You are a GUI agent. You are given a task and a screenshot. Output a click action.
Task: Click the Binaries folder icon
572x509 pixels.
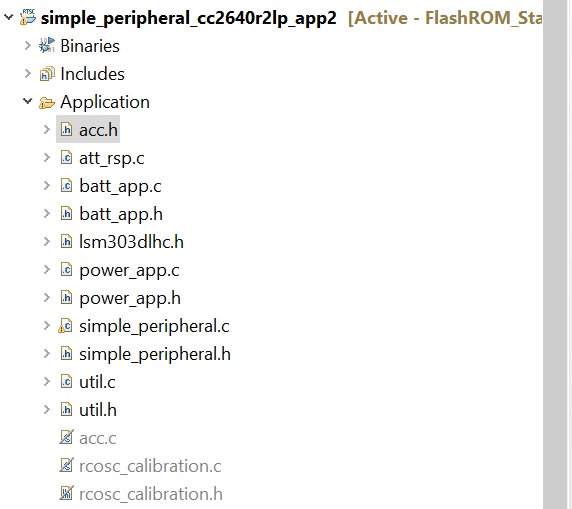[x=47, y=45]
